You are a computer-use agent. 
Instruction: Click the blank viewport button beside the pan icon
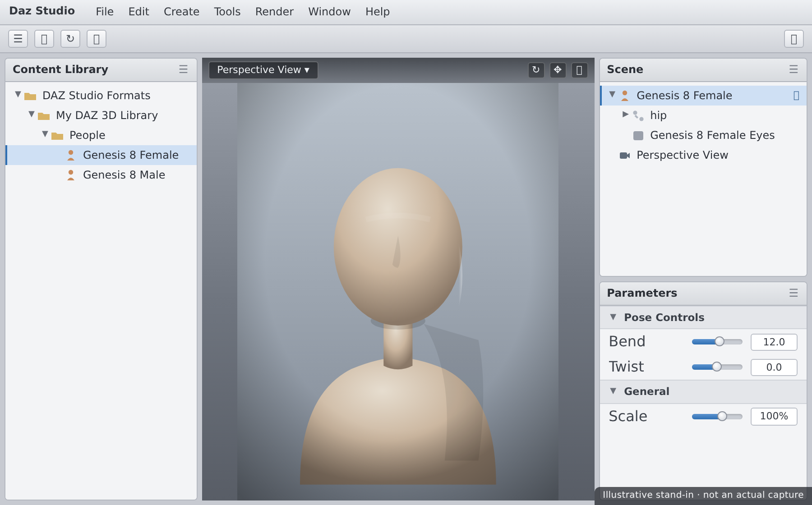[579, 70]
